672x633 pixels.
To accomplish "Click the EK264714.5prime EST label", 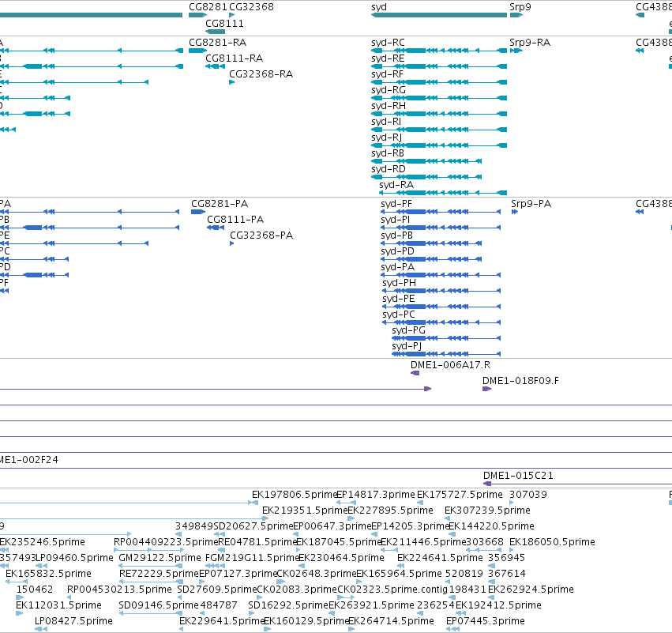I will pyautogui.click(x=391, y=621).
